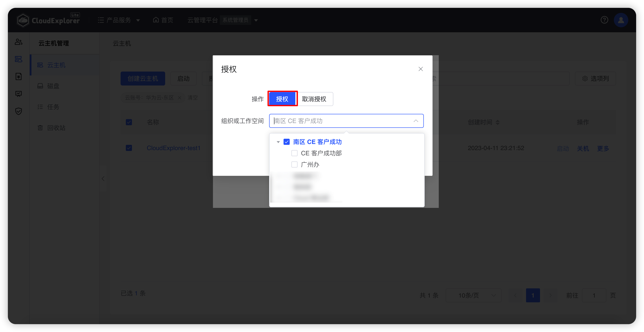Toggle the 南区 CE 客户成功 checkbox
Screen dimensions: 644x332
[287, 141]
